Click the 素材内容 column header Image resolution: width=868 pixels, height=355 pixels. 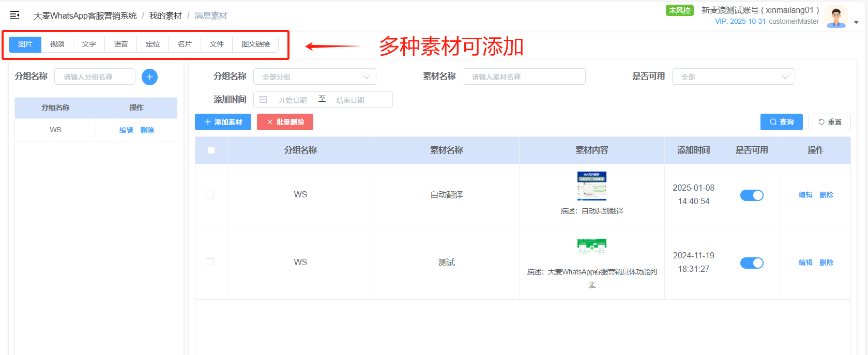tap(592, 150)
